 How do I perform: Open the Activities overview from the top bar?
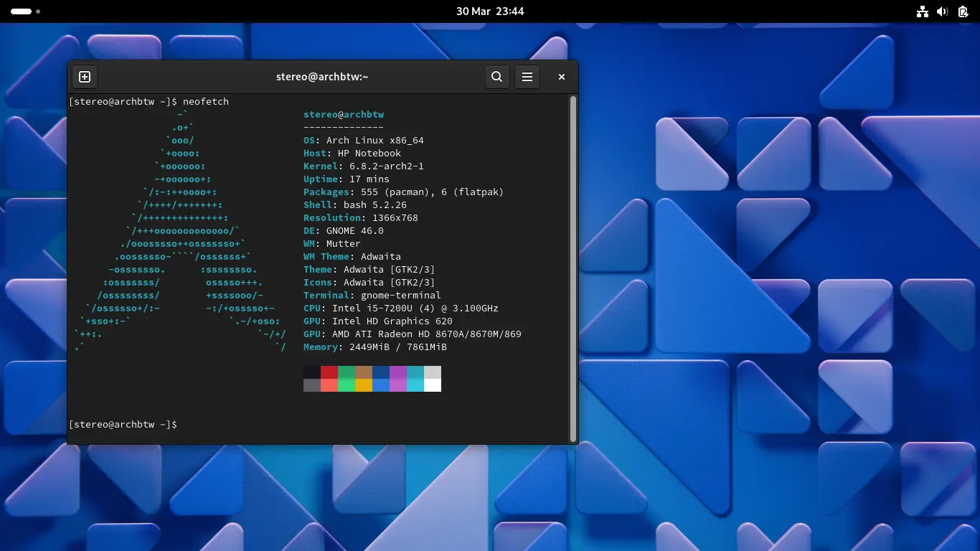(25, 11)
